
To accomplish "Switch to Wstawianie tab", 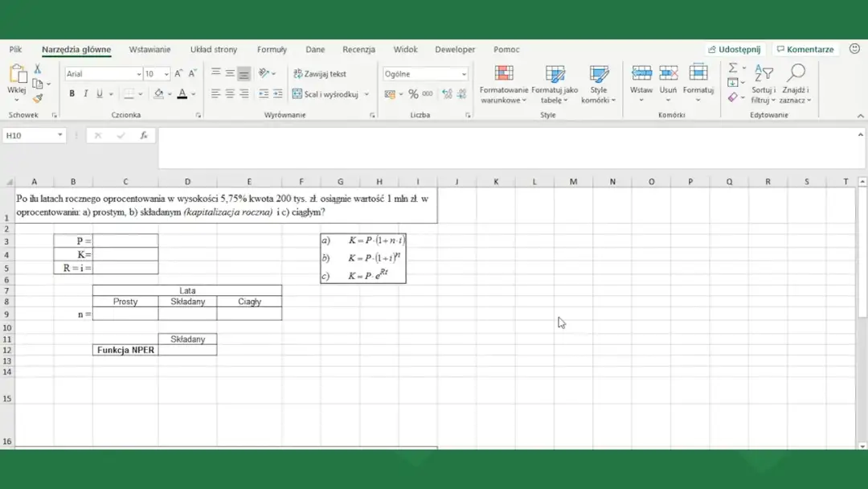I will [150, 49].
